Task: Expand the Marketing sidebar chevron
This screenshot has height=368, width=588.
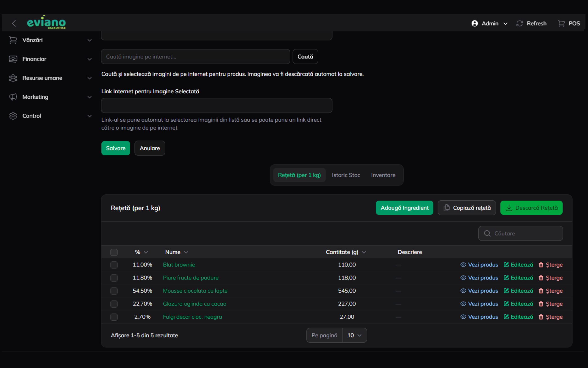Action: tap(89, 97)
